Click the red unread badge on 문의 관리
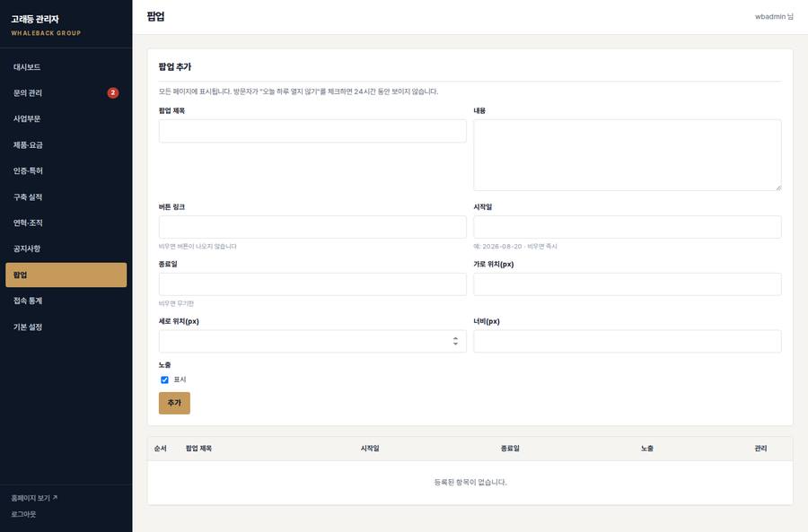808x532 pixels. (x=113, y=92)
